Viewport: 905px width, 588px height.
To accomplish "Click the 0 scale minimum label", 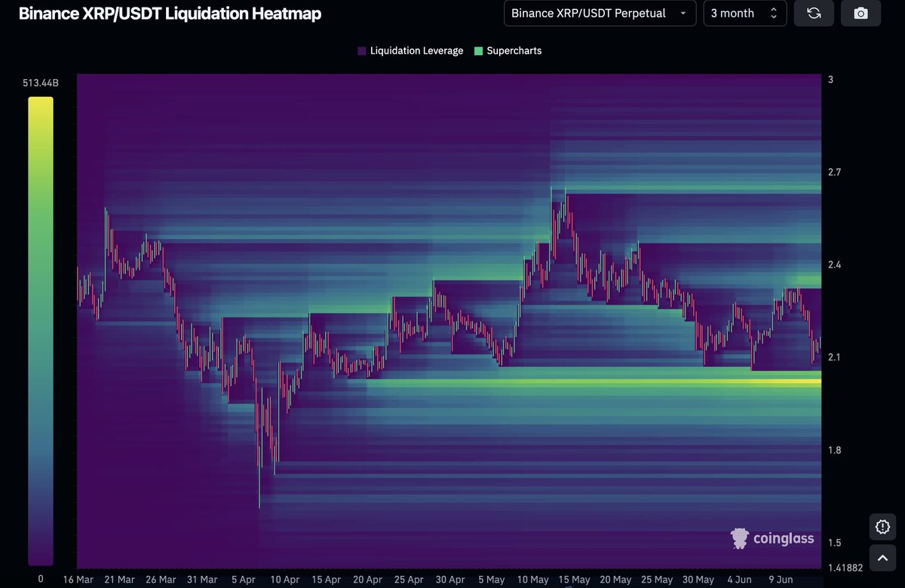I will click(x=41, y=579).
